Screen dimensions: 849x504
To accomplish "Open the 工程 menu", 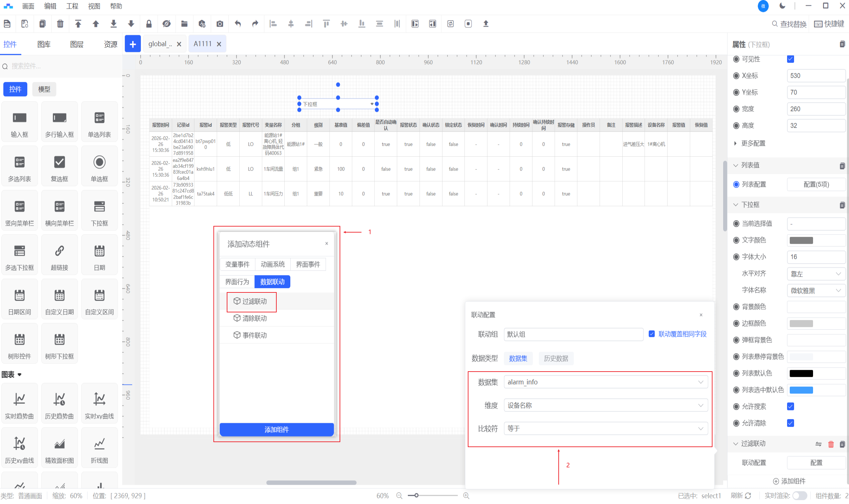I will 72,6.
